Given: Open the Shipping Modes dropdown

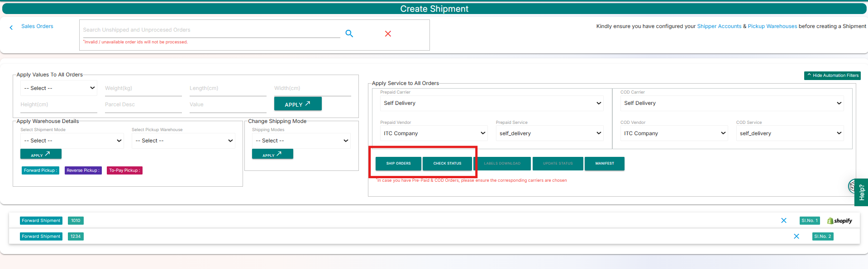Looking at the screenshot, I should (301, 141).
